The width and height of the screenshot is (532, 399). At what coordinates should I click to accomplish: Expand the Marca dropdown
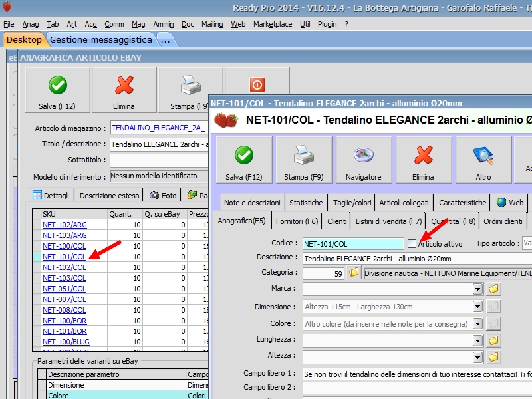[x=477, y=289]
